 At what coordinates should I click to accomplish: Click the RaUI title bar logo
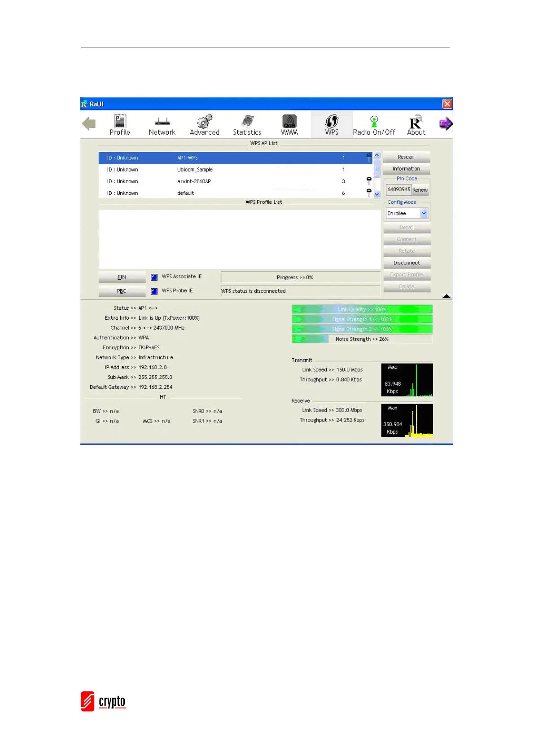click(84, 104)
